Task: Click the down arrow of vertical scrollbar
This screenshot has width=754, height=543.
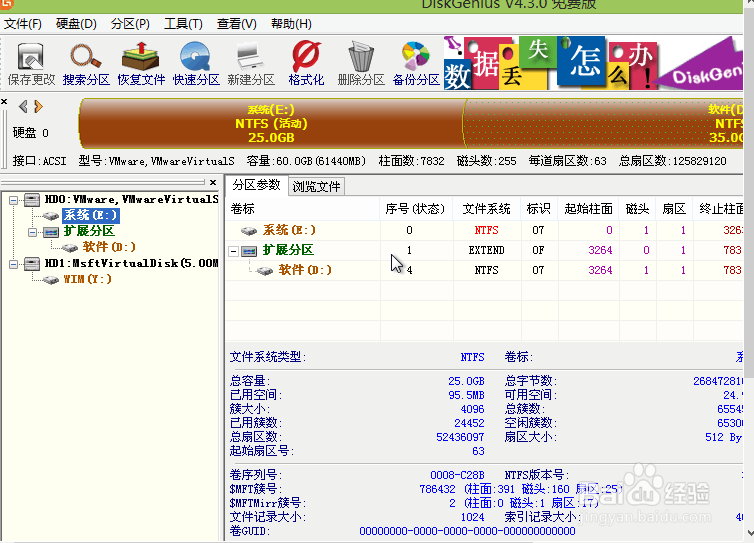Action: (x=750, y=533)
